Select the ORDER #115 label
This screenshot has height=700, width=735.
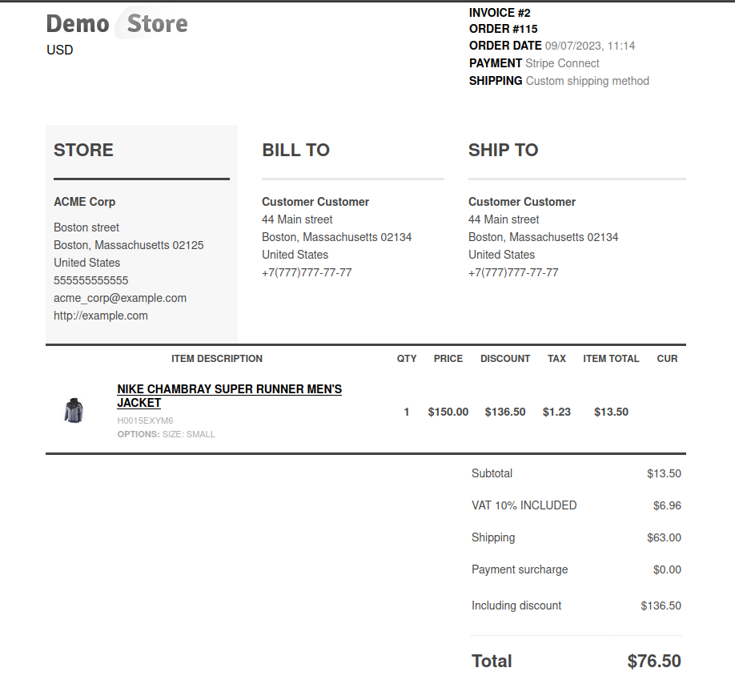pyautogui.click(x=504, y=29)
